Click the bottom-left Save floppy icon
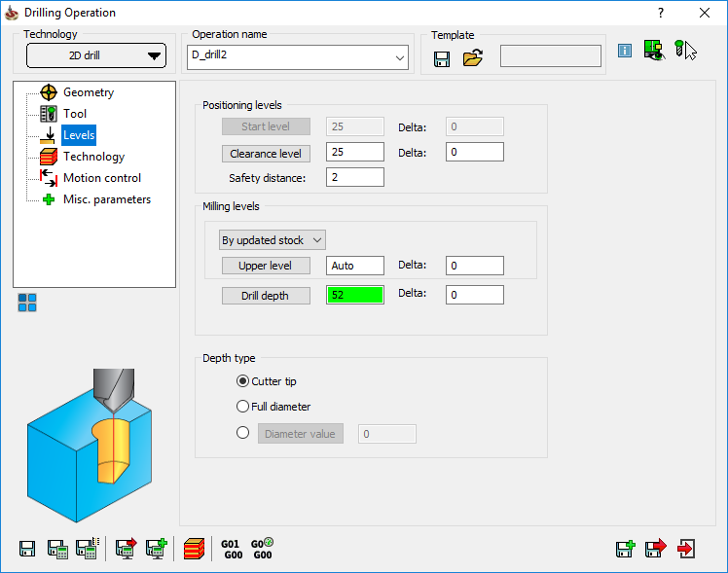728x573 pixels. point(27,549)
